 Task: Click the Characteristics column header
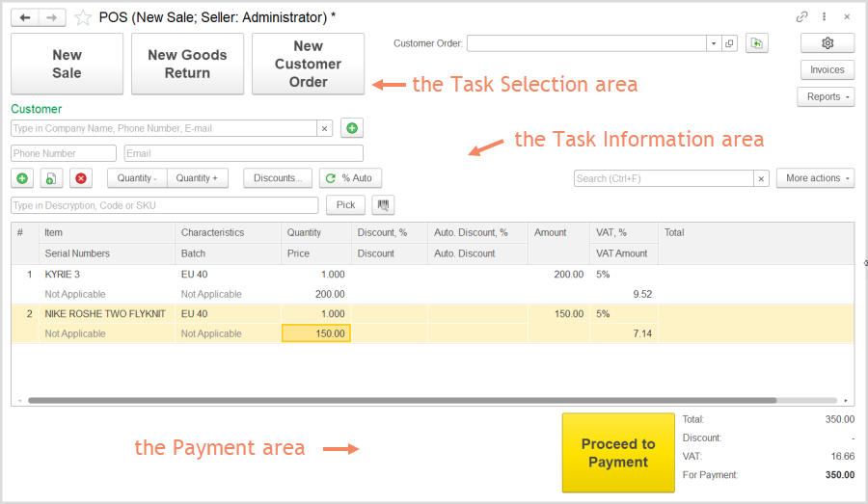point(228,233)
